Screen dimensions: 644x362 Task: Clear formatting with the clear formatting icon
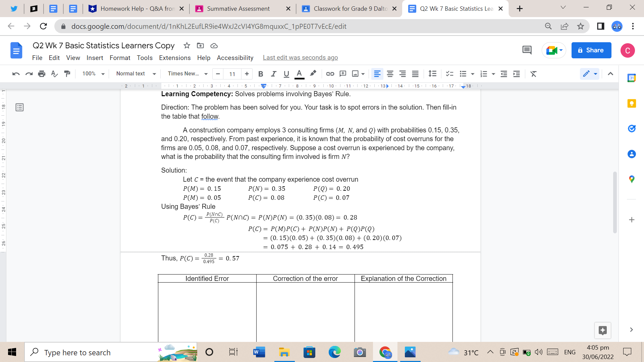click(534, 74)
